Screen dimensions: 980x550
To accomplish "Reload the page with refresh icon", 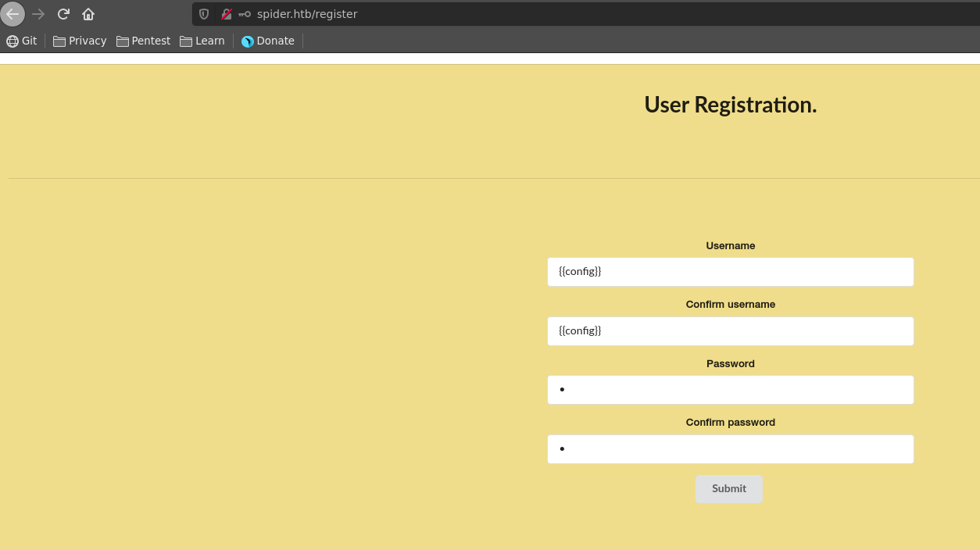I will coord(63,14).
